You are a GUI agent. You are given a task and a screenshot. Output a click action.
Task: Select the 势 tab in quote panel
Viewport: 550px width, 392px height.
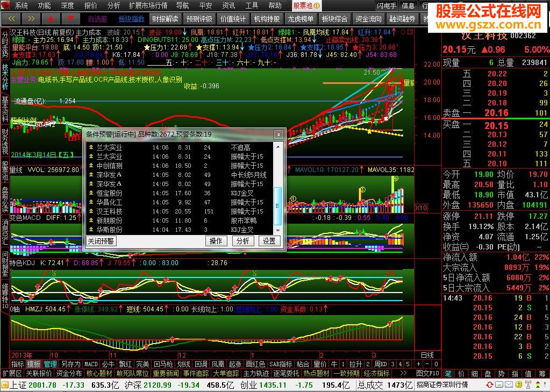(x=502, y=374)
